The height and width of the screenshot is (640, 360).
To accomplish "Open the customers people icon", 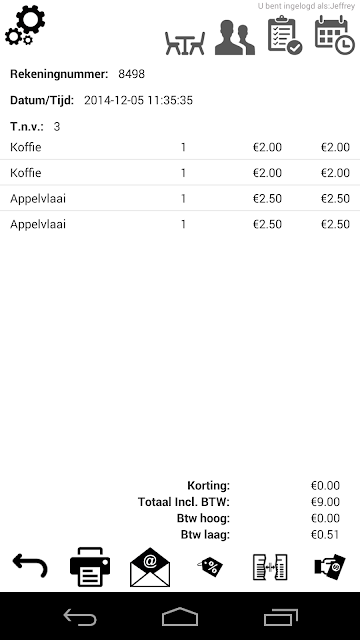I will point(235,38).
